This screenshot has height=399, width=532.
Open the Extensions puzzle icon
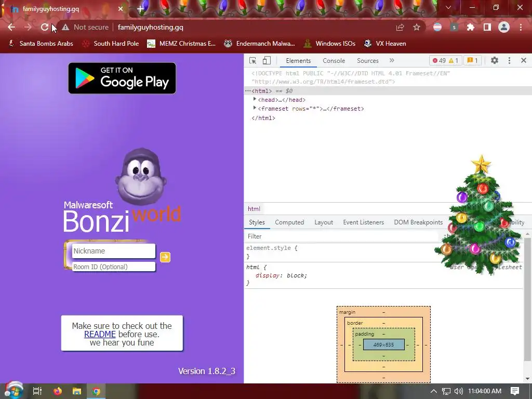click(471, 27)
